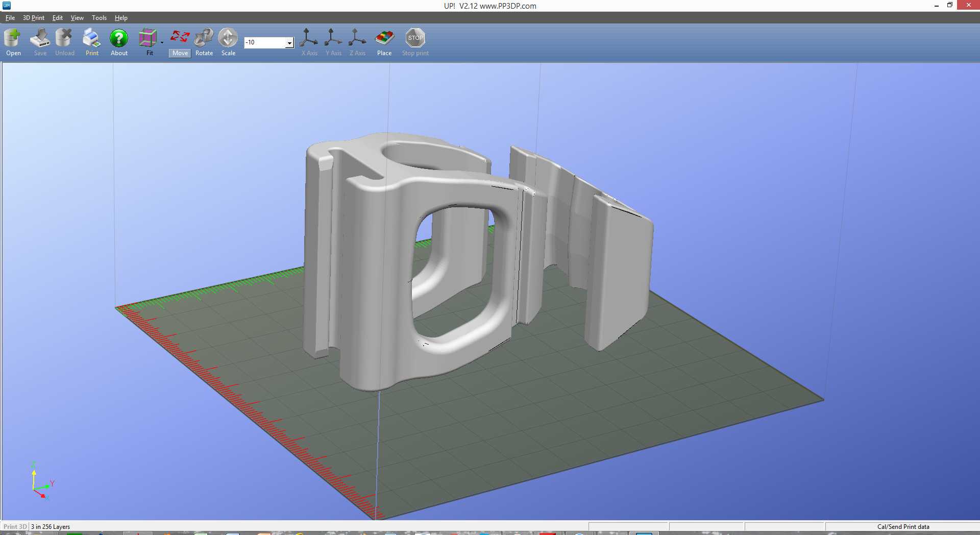Click the UP! application icon in title bar
980x535 pixels.
[7, 6]
